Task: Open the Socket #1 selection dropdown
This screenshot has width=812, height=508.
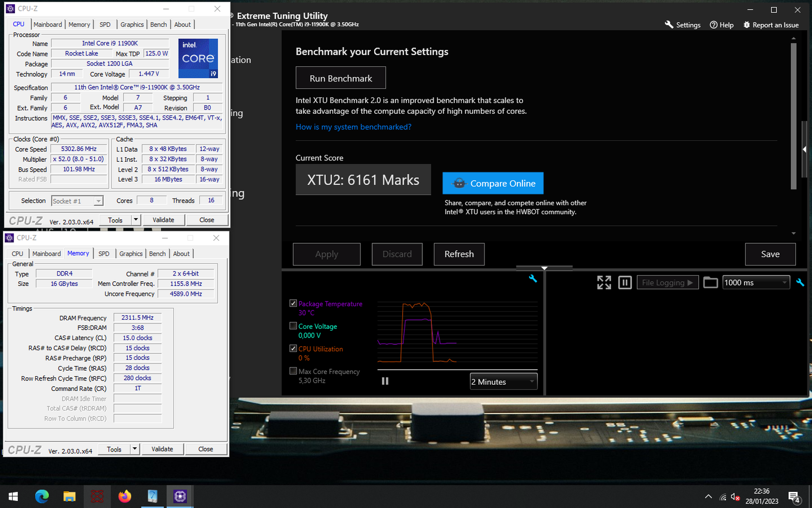Action: (x=77, y=201)
